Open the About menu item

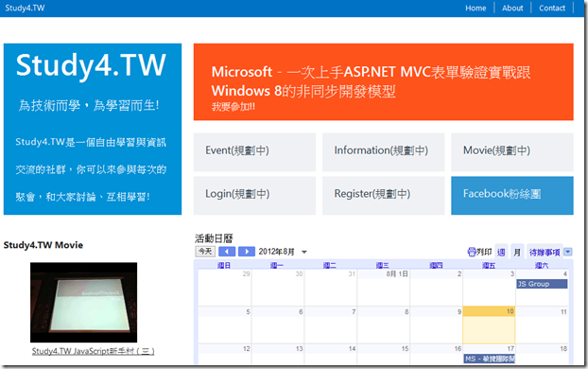(x=512, y=8)
